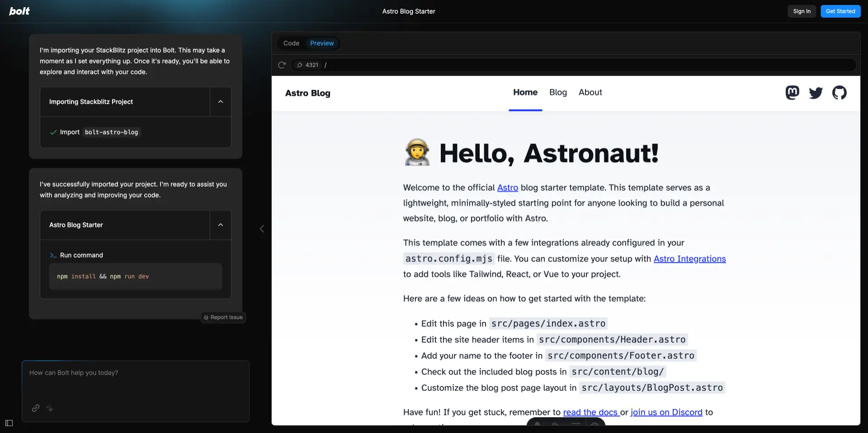
Task: Select the Preview tab
Action: click(x=322, y=43)
